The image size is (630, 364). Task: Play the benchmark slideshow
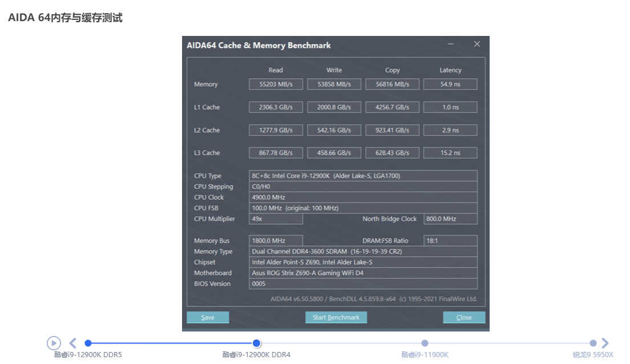[x=54, y=343]
